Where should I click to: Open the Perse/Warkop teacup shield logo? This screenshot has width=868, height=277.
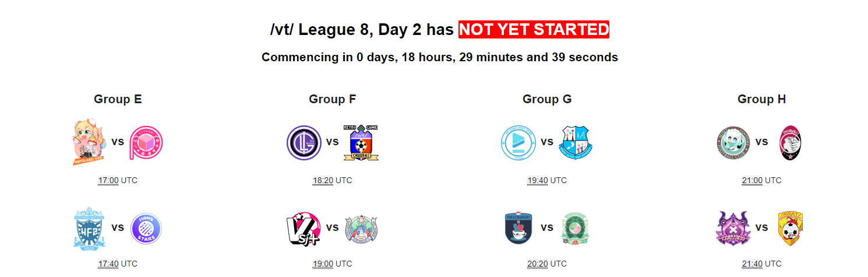518,228
